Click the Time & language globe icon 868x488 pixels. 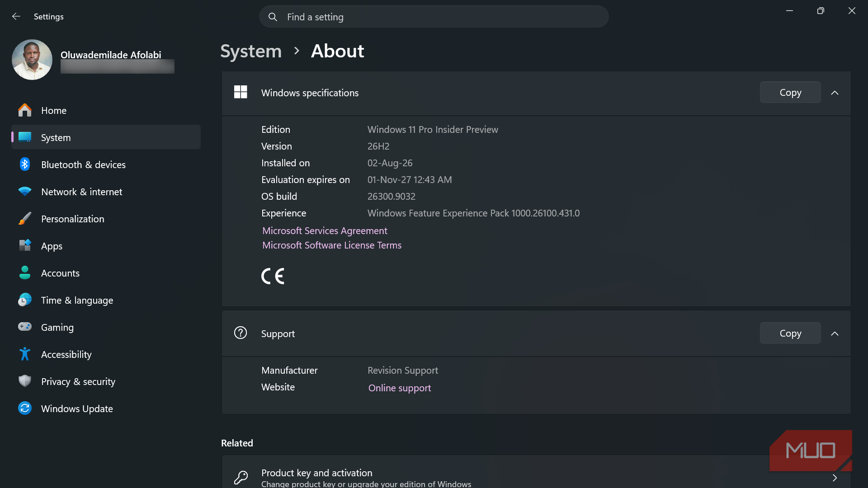25,300
